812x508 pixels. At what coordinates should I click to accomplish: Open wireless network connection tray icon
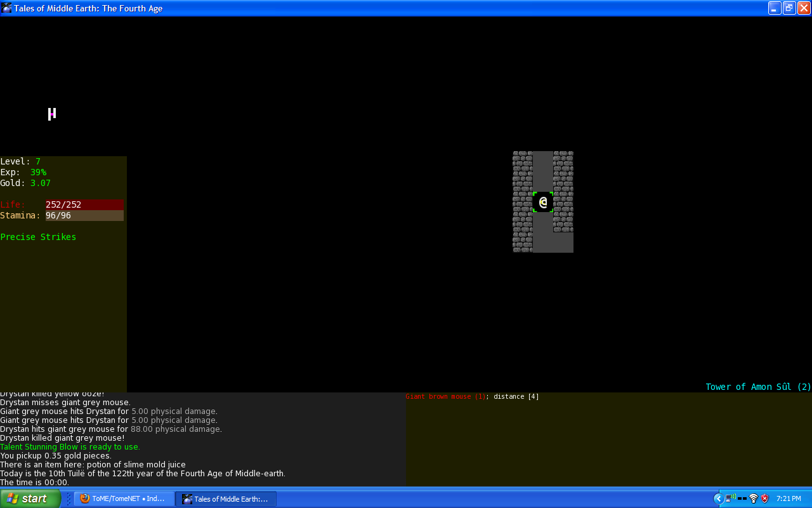[x=731, y=498]
